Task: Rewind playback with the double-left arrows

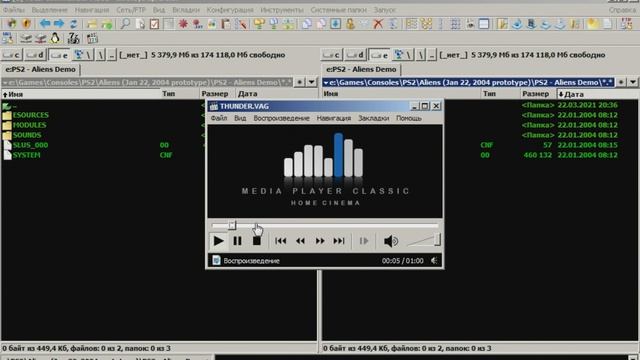Action: 300,241
